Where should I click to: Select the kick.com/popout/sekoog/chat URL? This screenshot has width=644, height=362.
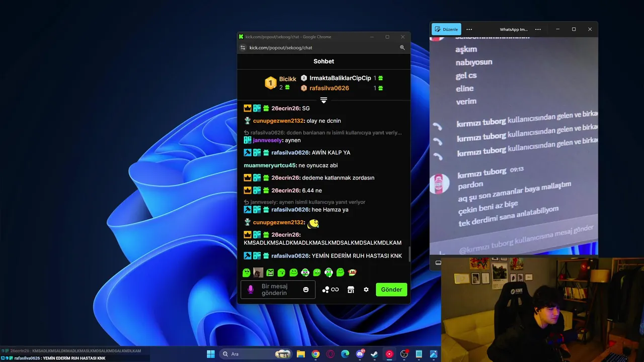click(281, 48)
